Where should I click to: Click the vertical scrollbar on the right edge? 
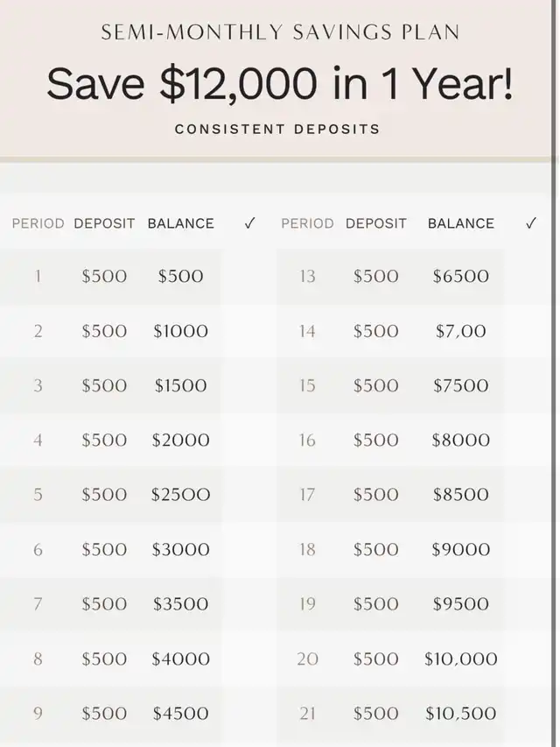tap(556, 373)
